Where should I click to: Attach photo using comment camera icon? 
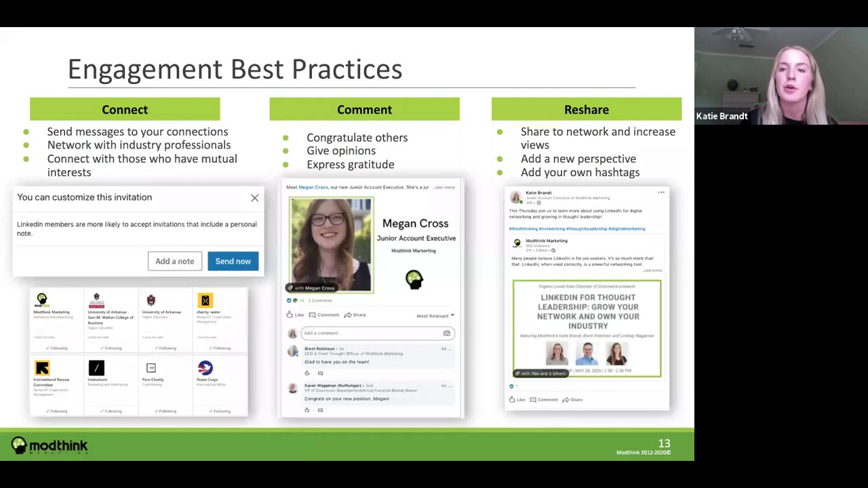point(446,333)
